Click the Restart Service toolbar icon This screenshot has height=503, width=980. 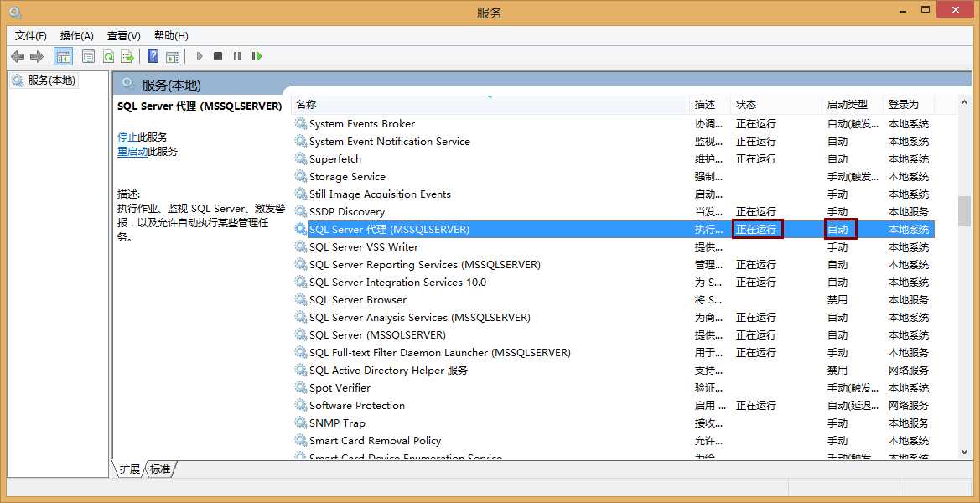[x=257, y=56]
